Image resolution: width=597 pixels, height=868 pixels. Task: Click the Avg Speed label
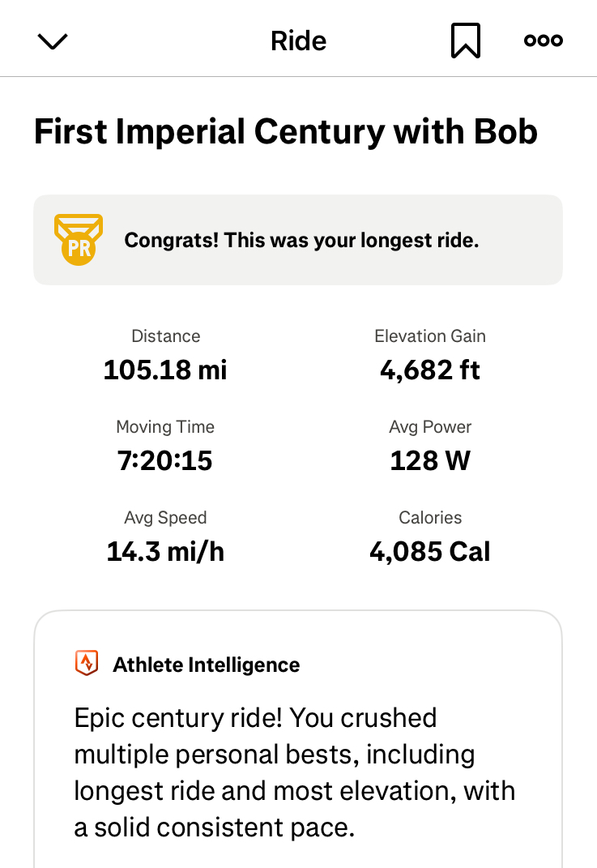point(165,518)
